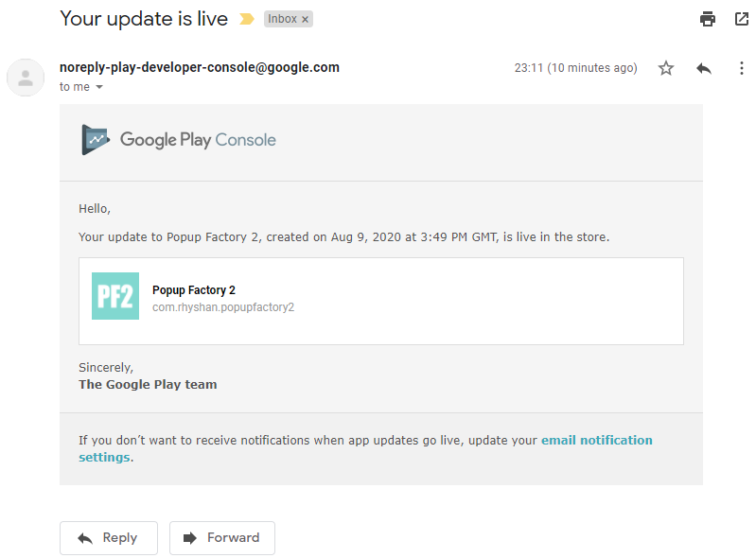Click the subject line "Your update is live"
The image size is (756, 558).
144,19
